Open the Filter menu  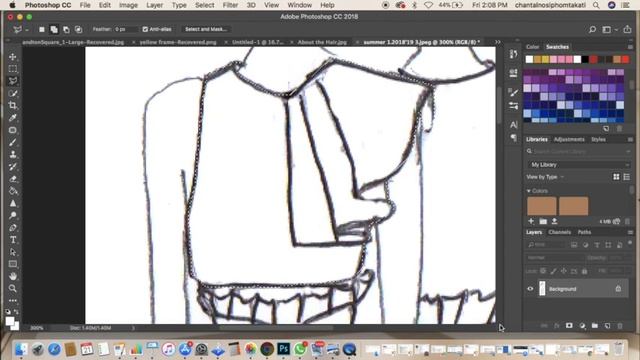point(230,5)
